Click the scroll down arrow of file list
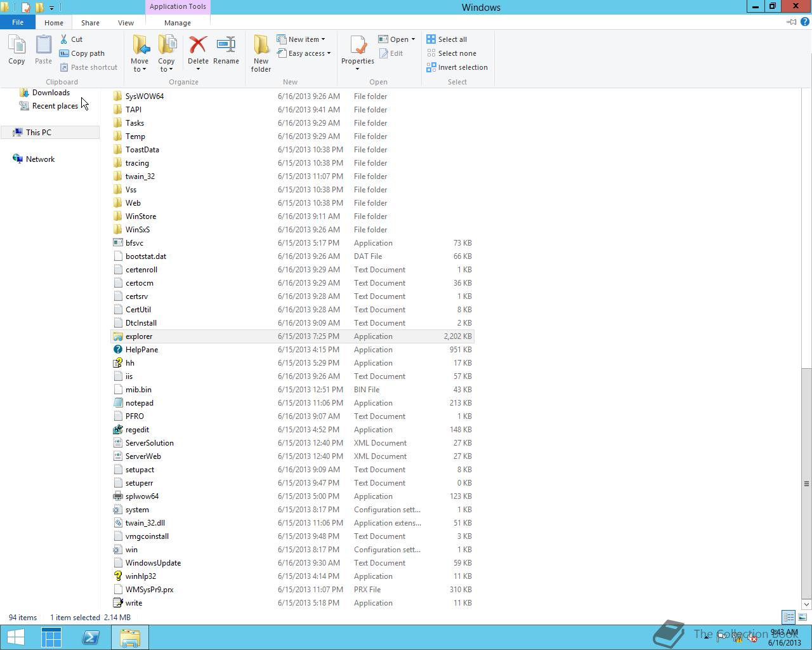Viewport: 812px width, 650px height. pos(806,604)
